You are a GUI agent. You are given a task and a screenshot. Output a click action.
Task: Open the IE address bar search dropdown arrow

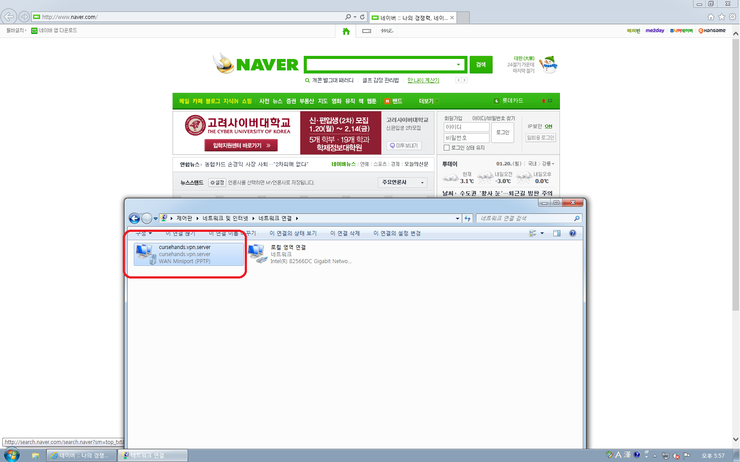[355, 17]
